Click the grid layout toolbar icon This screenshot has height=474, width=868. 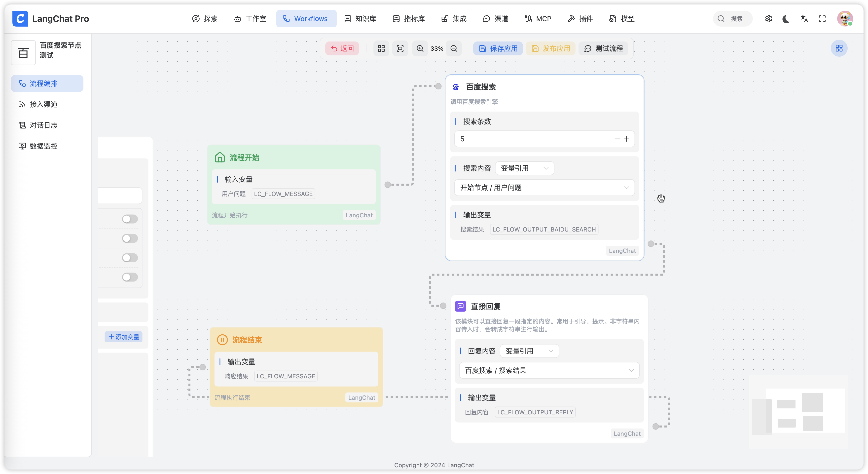click(381, 48)
